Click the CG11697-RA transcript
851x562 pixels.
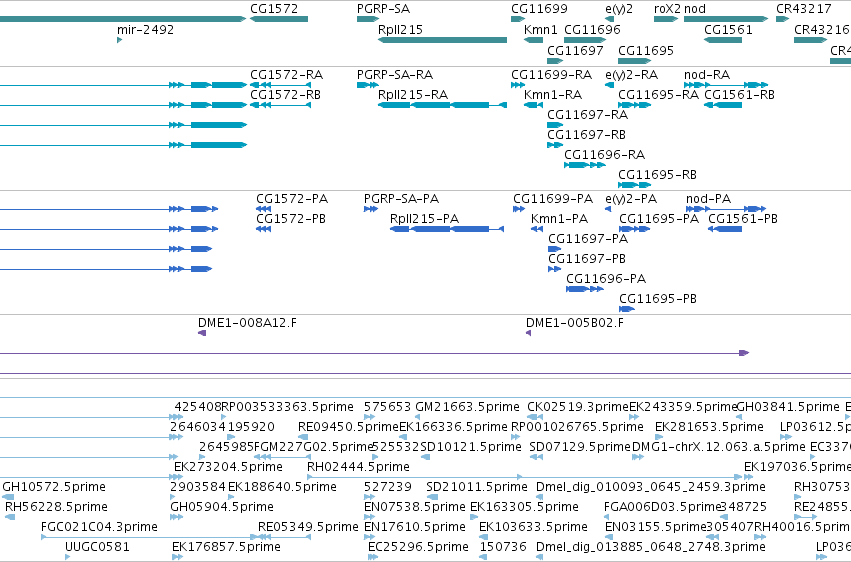point(555,125)
